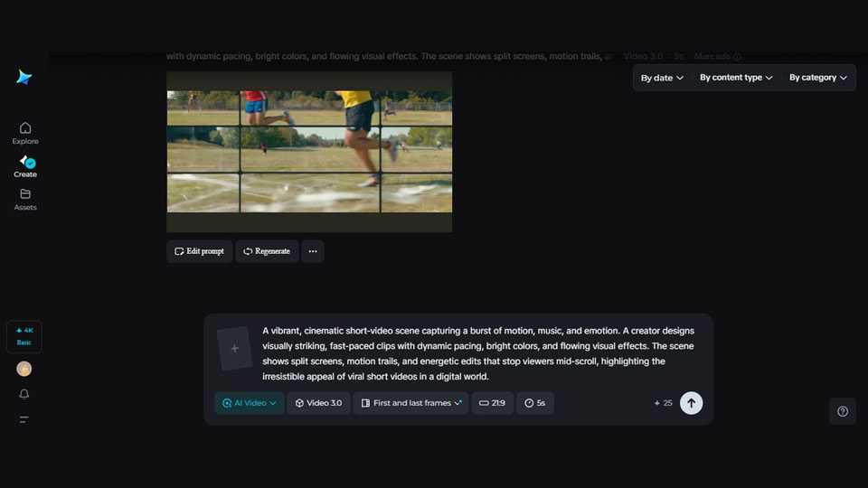Click the 25 credits cost indicator

point(663,403)
